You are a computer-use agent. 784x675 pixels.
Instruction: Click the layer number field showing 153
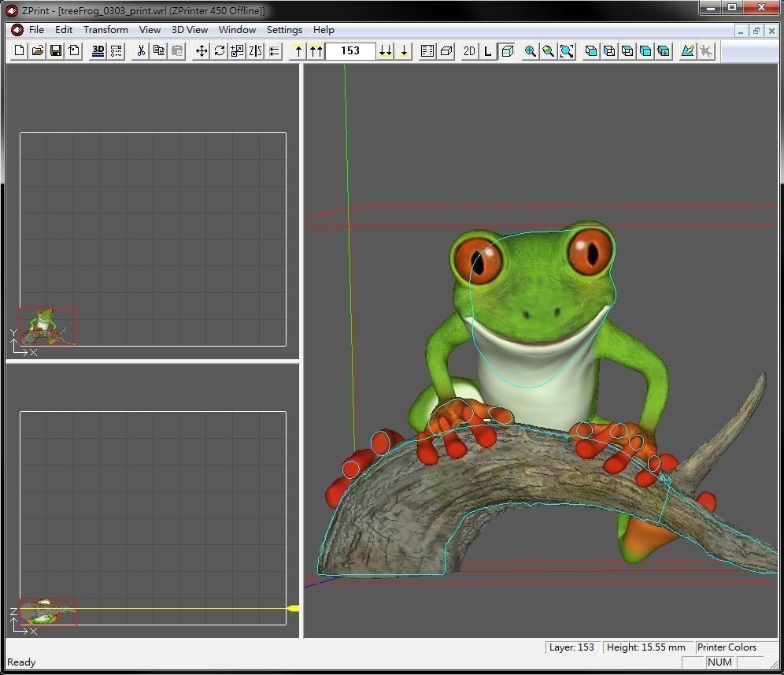[350, 51]
